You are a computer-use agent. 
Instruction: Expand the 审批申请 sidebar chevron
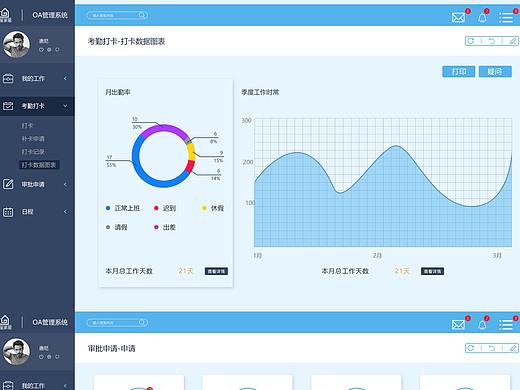click(65, 184)
